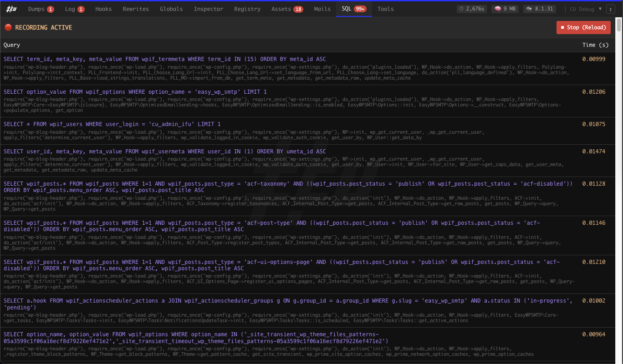This screenshot has height=364, width=623.
Task: Click the ffu debug tool logo icon
Action: click(x=11, y=9)
